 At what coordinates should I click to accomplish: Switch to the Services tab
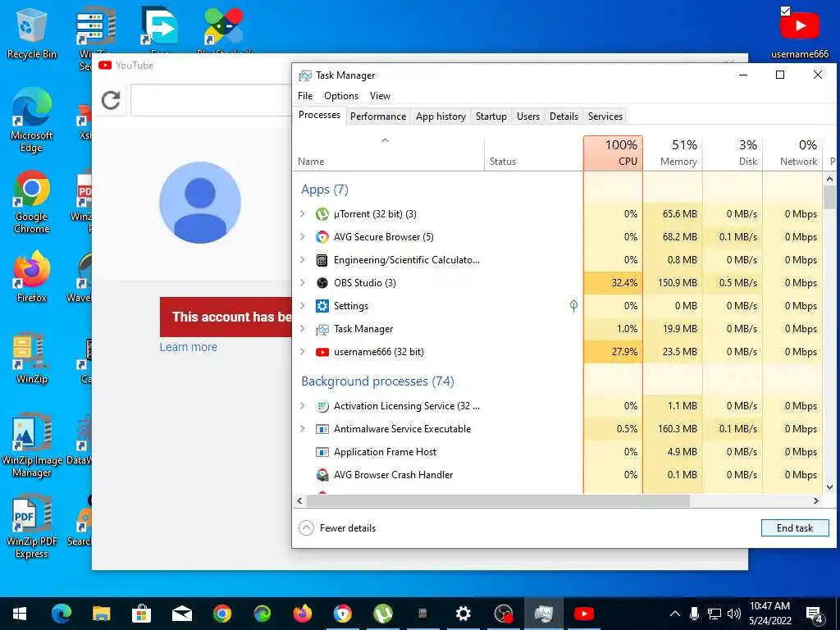click(605, 116)
